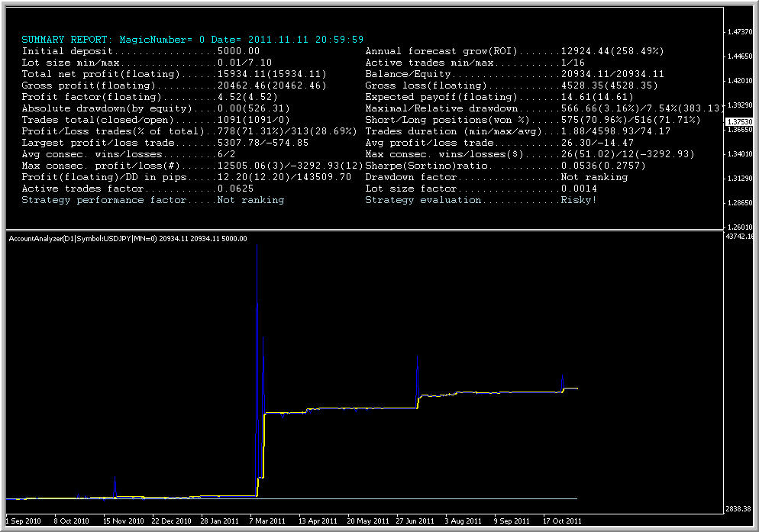Click the Lot size min/max 0.01/7.10 line
This screenshot has height=532, width=759.
click(147, 63)
